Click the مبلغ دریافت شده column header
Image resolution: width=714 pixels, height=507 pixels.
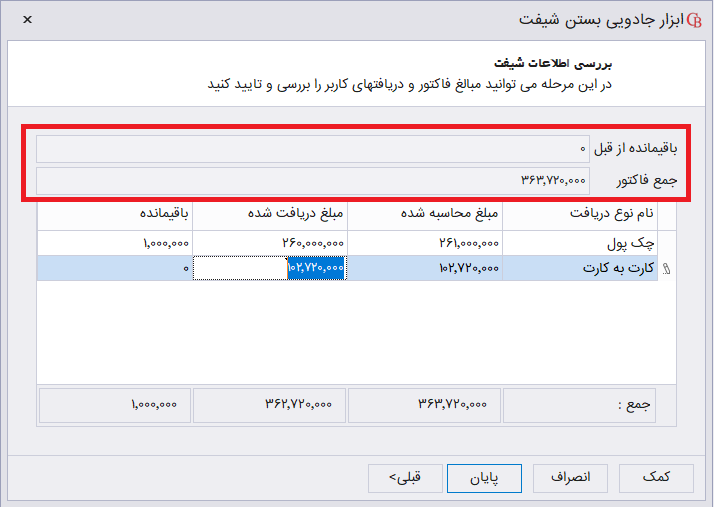click(270, 213)
